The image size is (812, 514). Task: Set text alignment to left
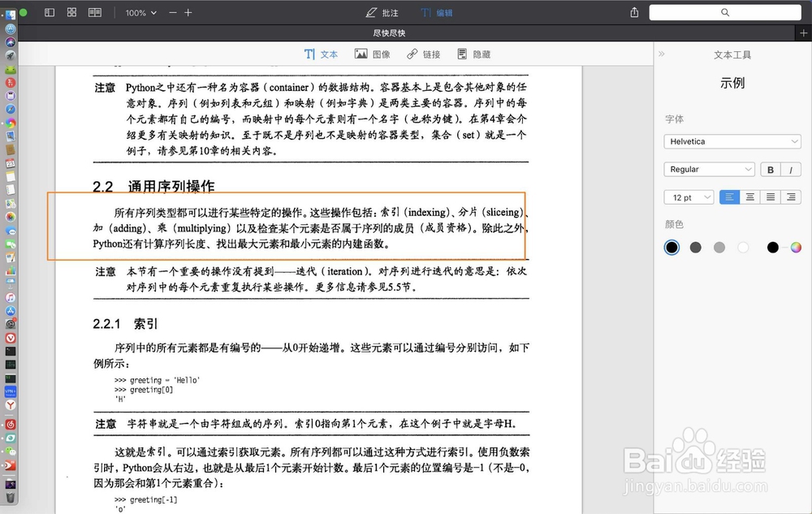729,197
